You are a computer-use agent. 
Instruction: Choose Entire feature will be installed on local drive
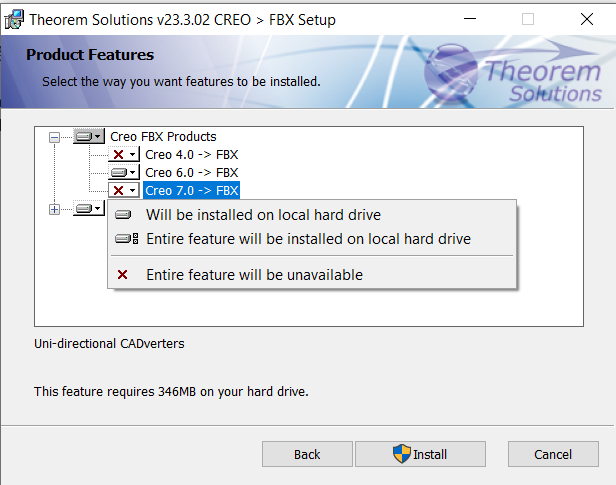[312, 239]
